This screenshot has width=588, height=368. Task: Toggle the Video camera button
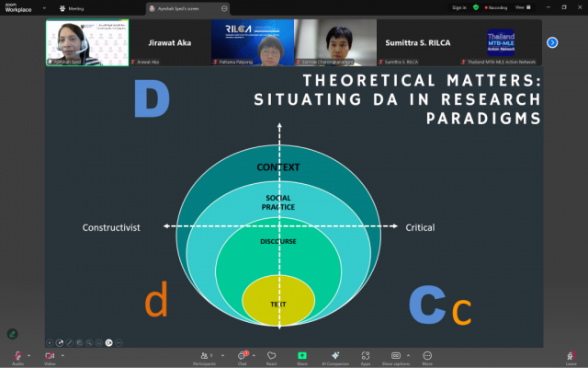[x=49, y=356]
